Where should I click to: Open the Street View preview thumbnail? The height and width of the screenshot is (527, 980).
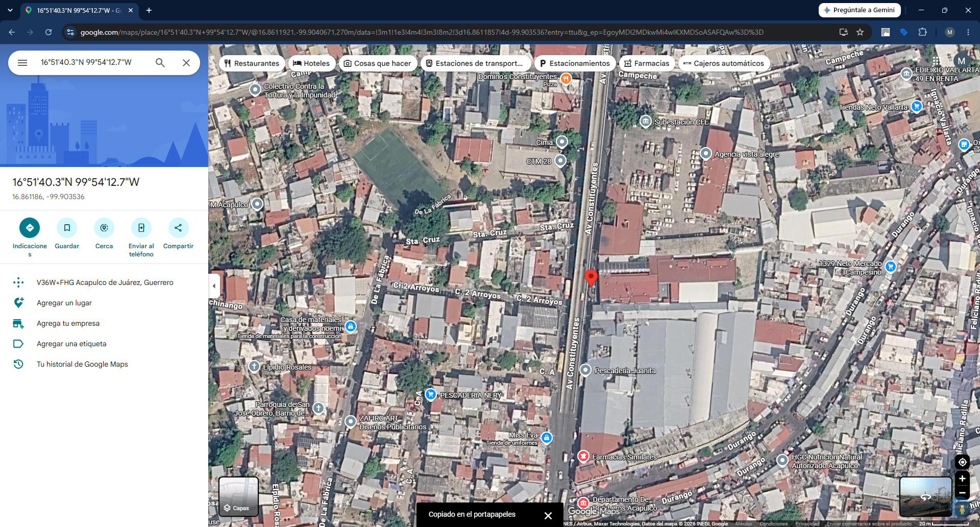pyautogui.click(x=926, y=497)
